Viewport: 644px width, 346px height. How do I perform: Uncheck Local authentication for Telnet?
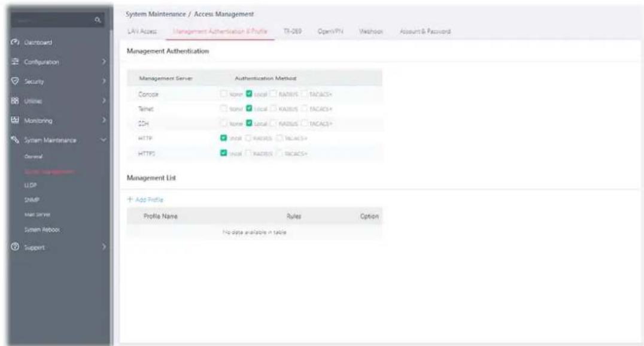pyautogui.click(x=249, y=108)
